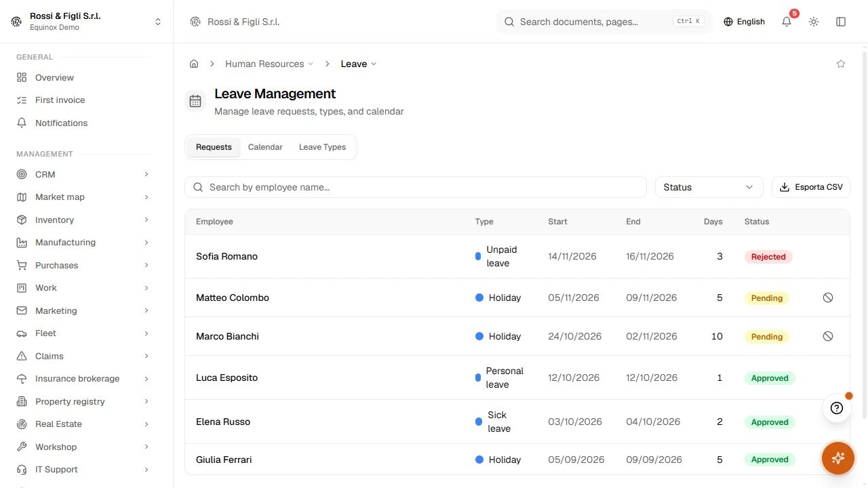Open the notifications bell in the top bar
The width and height of the screenshot is (868, 488).
pos(787,22)
